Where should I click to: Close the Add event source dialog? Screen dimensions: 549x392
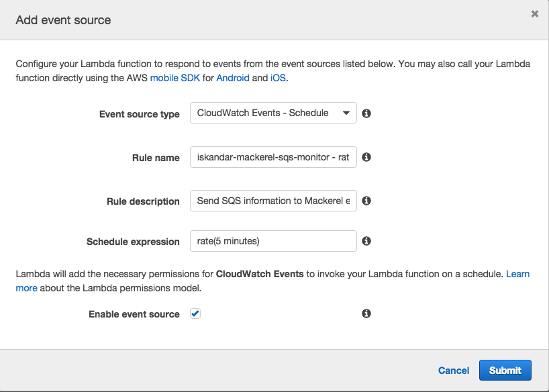pyautogui.click(x=534, y=14)
